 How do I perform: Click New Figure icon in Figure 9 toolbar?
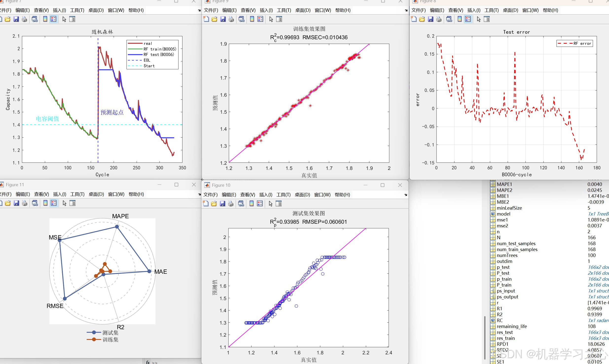pyautogui.click(x=206, y=19)
